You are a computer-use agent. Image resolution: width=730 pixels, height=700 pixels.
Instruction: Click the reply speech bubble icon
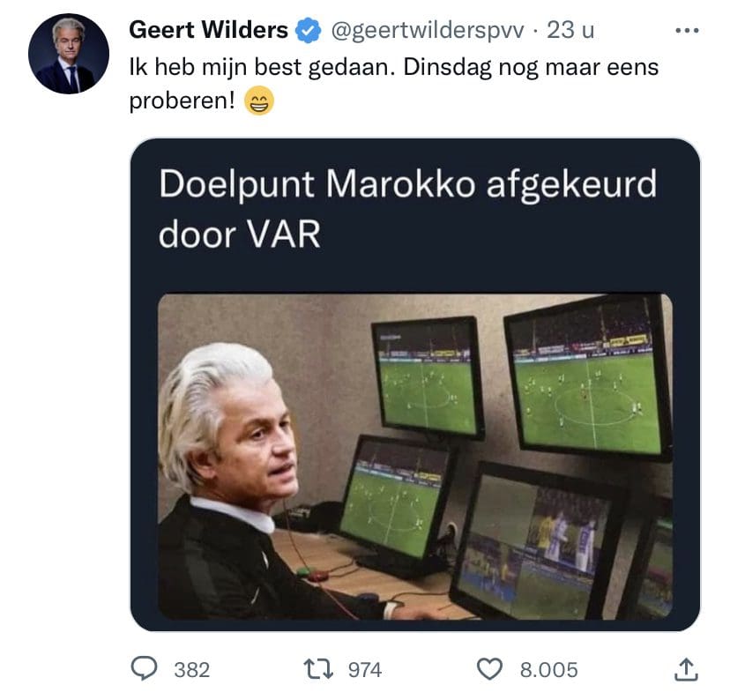[144, 669]
